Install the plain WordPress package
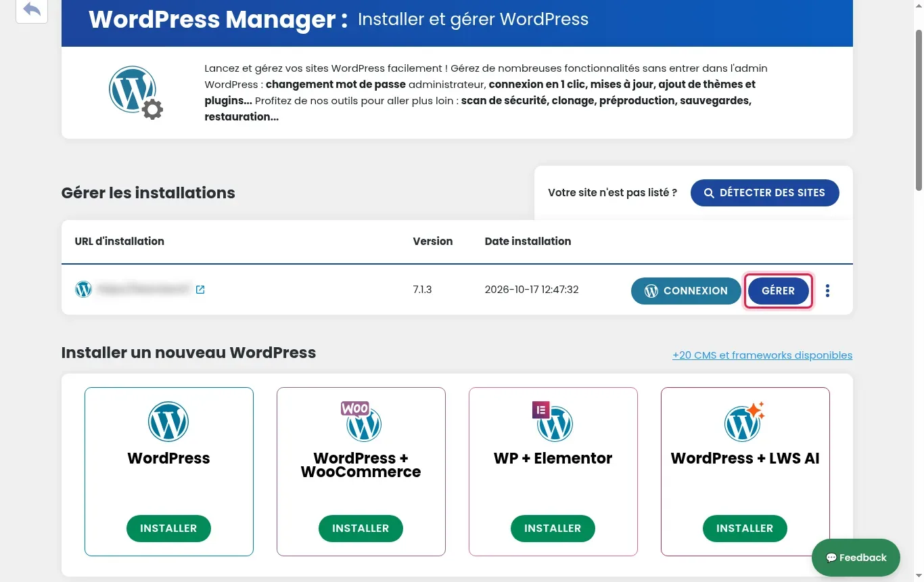 coord(168,529)
